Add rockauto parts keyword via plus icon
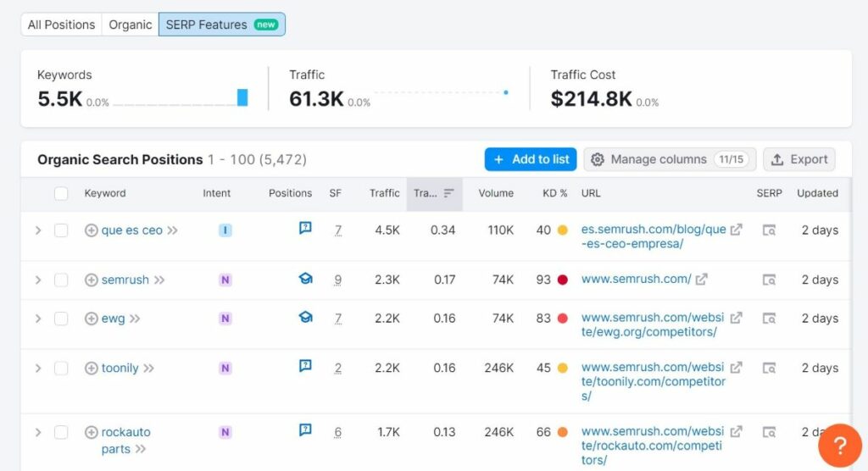The width and height of the screenshot is (868, 471). click(x=92, y=432)
